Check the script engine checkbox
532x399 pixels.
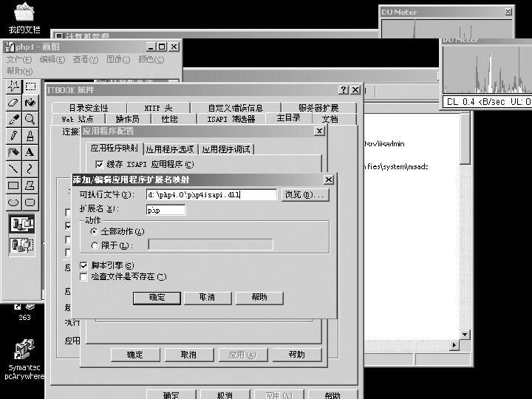[83, 266]
